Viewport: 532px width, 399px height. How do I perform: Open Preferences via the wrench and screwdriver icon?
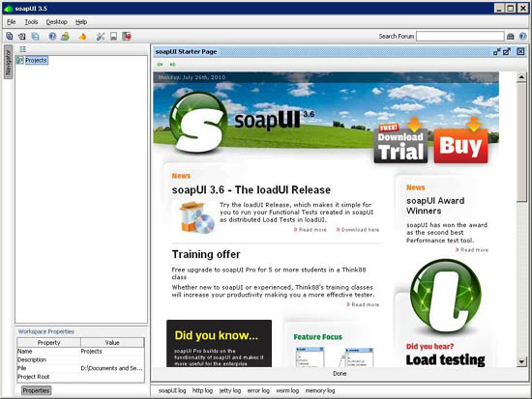pos(101,37)
